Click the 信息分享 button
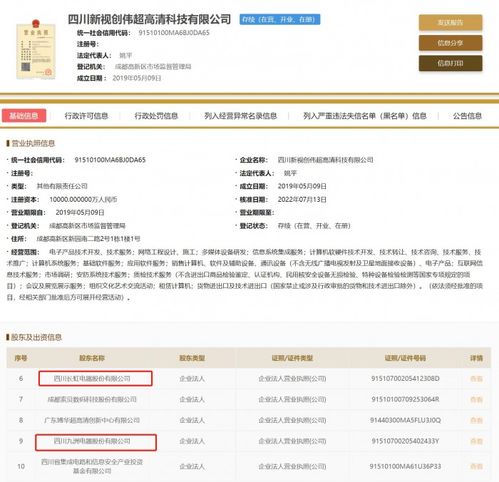 point(450,43)
